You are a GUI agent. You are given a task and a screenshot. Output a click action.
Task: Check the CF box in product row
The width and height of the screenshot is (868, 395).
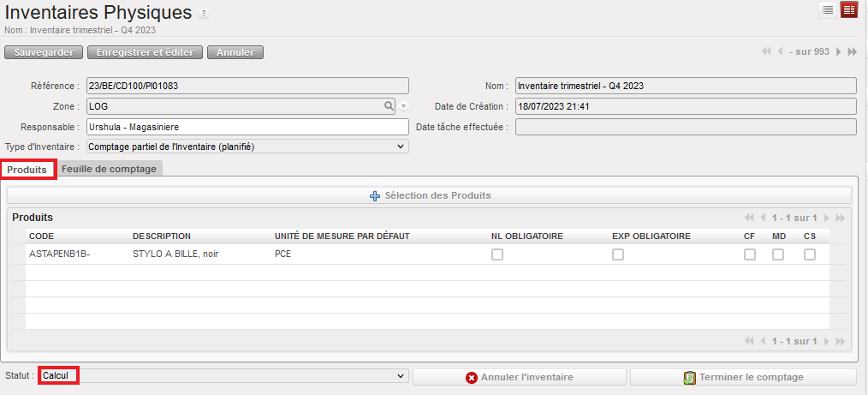click(x=750, y=254)
